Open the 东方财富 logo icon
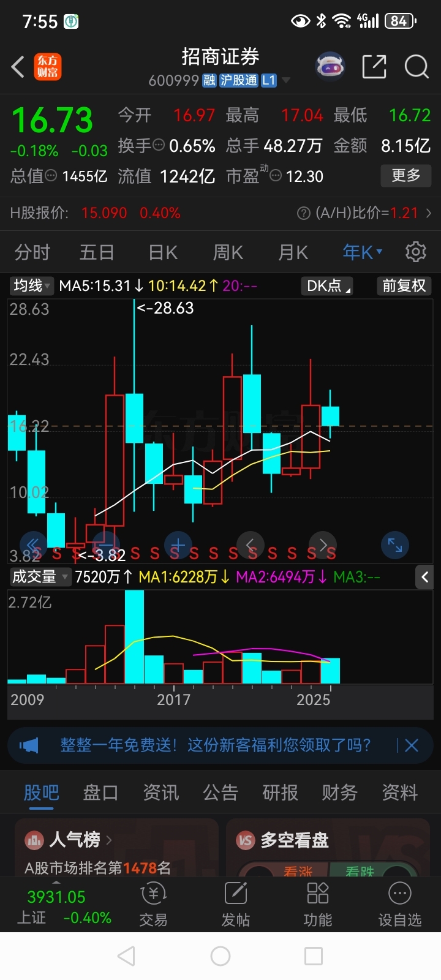Image resolution: width=441 pixels, height=980 pixels. [47, 67]
